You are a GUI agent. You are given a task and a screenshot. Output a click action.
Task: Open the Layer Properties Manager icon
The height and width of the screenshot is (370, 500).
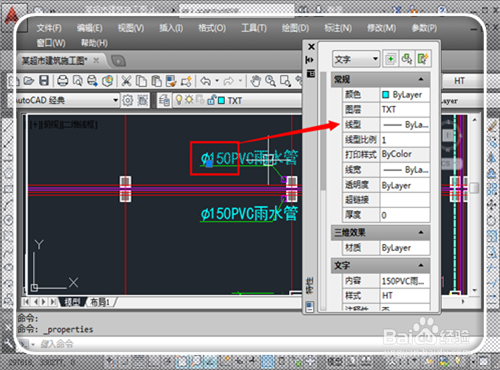click(x=164, y=100)
